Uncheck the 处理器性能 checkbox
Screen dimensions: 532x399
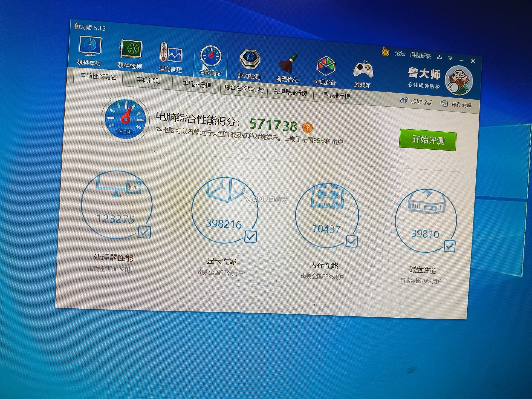(144, 232)
